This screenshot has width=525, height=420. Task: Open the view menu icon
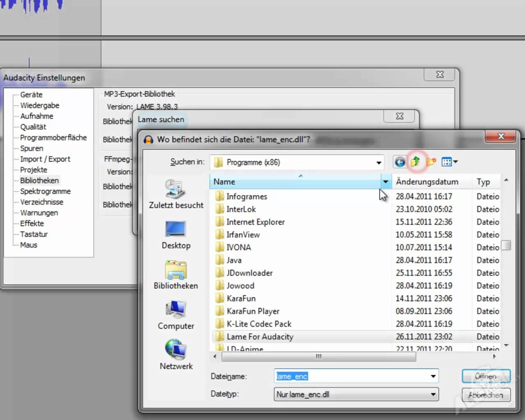449,162
